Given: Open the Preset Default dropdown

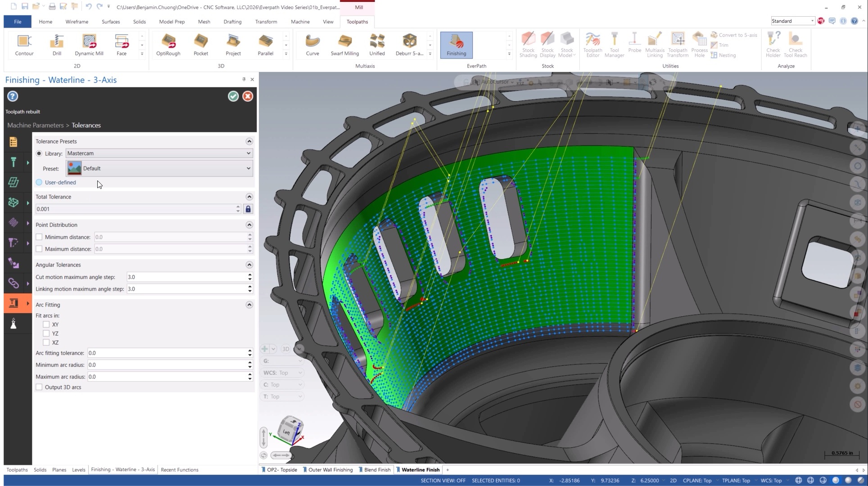Looking at the screenshot, I should click(x=159, y=168).
